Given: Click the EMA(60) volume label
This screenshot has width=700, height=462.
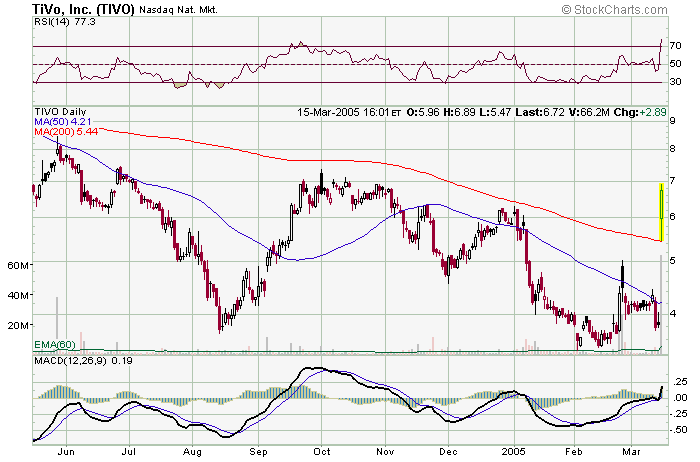Looking at the screenshot, I should [x=54, y=345].
